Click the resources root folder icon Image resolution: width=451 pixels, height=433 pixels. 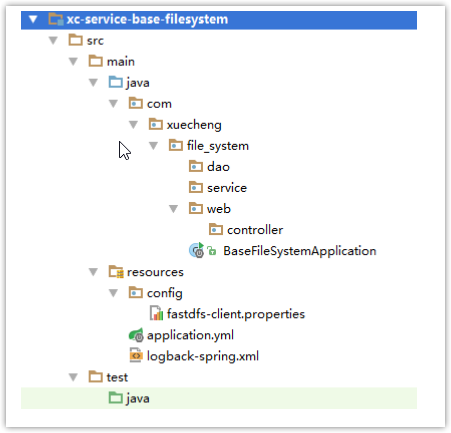click(x=116, y=272)
